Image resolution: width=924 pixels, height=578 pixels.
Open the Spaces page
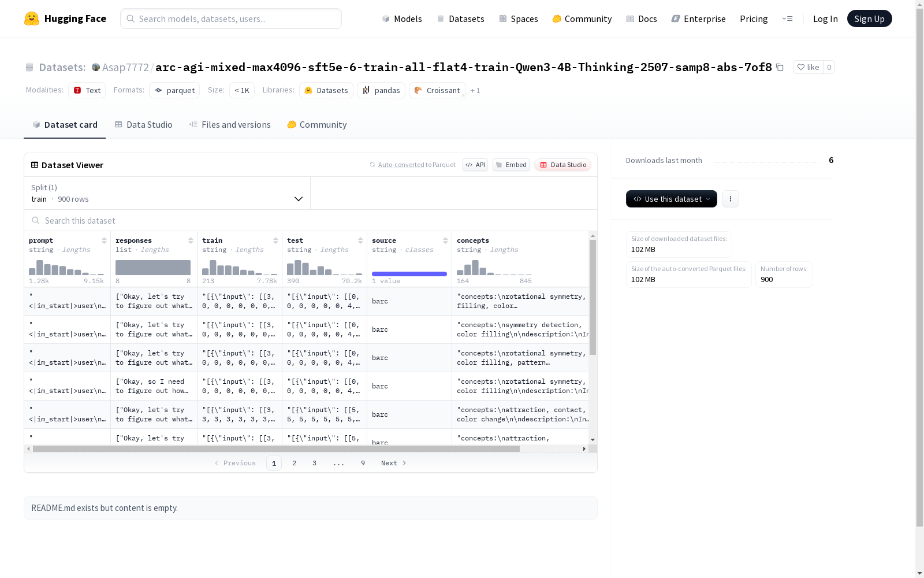519,18
